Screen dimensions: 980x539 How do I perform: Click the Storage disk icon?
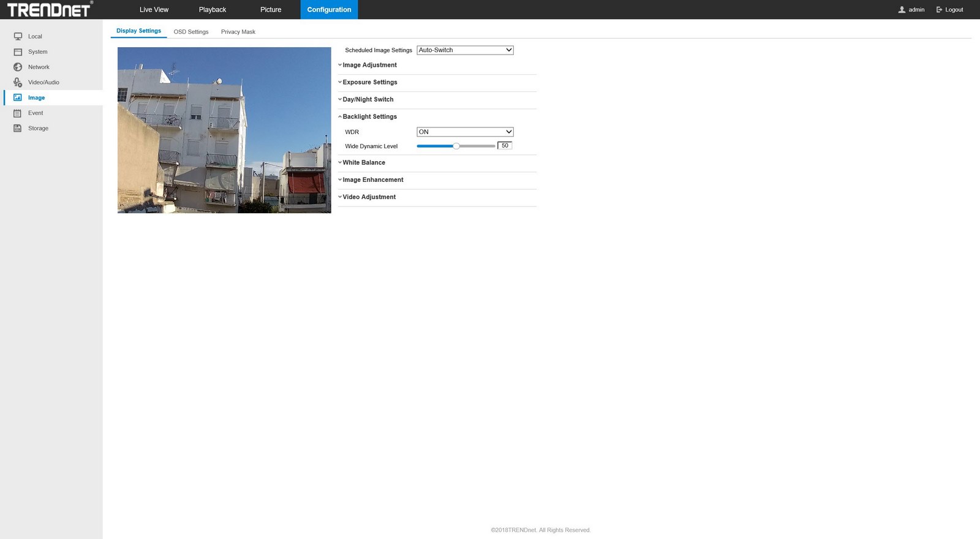(18, 129)
